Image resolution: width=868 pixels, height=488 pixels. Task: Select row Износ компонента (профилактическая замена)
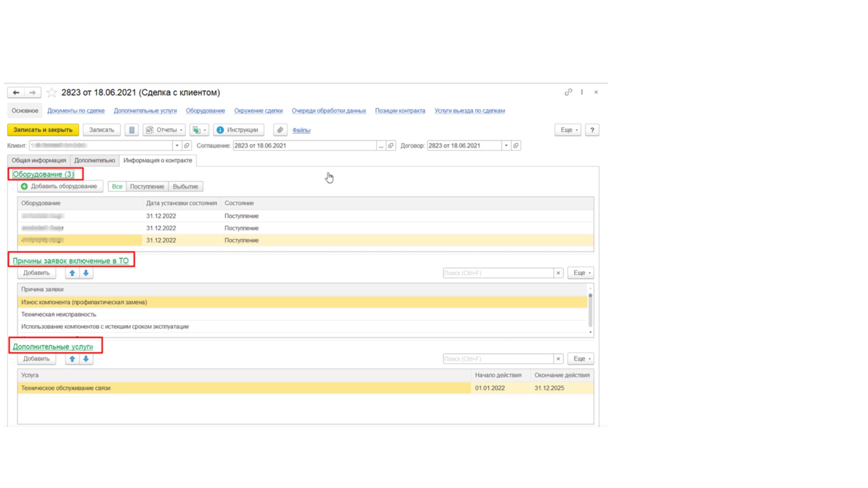(x=302, y=302)
